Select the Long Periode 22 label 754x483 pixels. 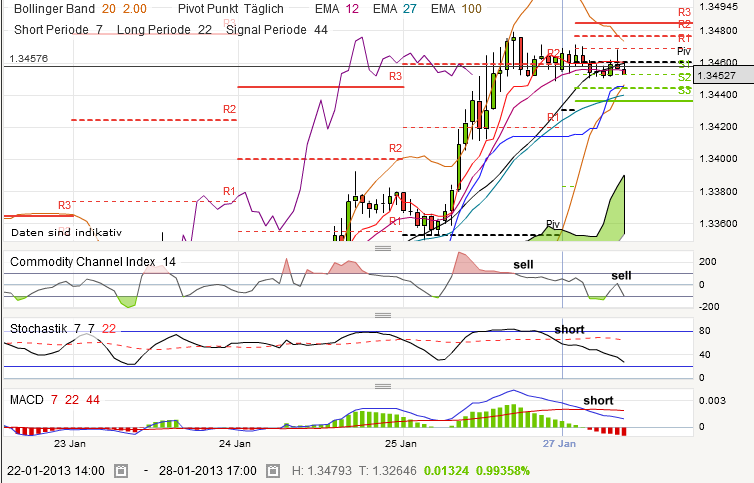coord(164,30)
